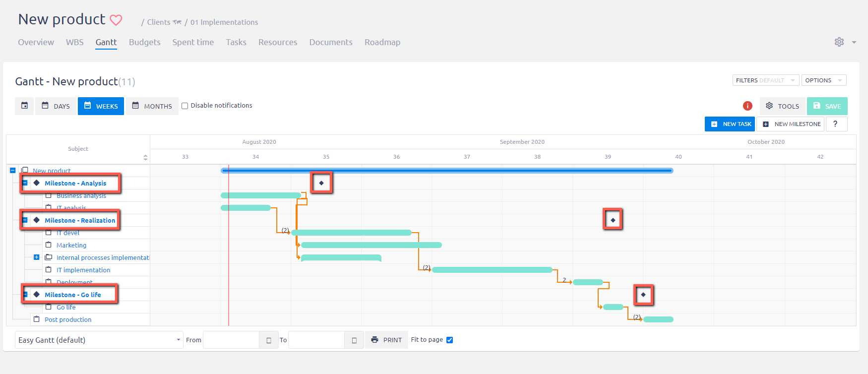The height and width of the screenshot is (374, 868).
Task: Open the Filters Default dropdown
Action: [x=765, y=80]
